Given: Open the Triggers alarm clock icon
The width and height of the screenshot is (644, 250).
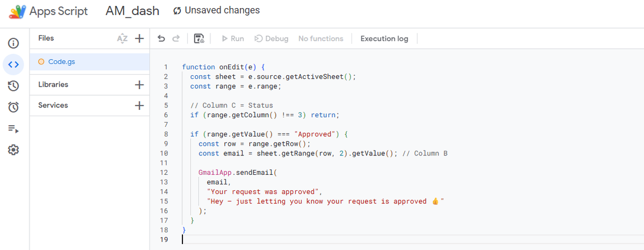Looking at the screenshot, I should [x=14, y=107].
